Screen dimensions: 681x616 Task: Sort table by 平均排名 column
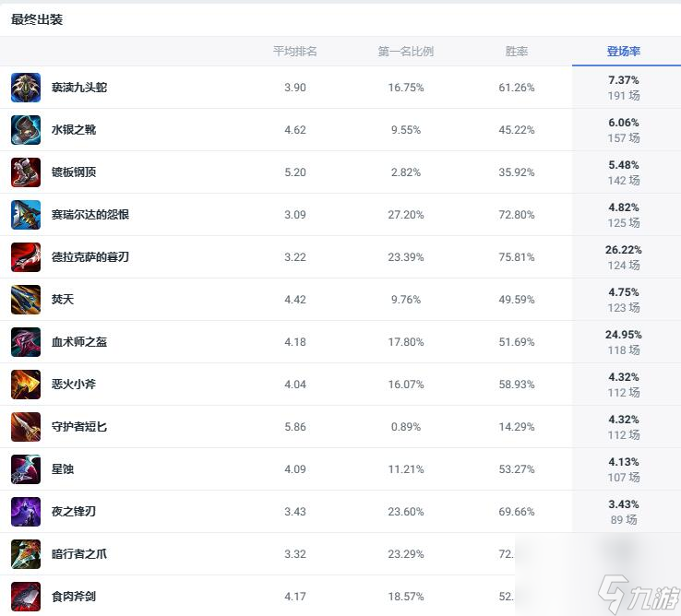point(295,52)
